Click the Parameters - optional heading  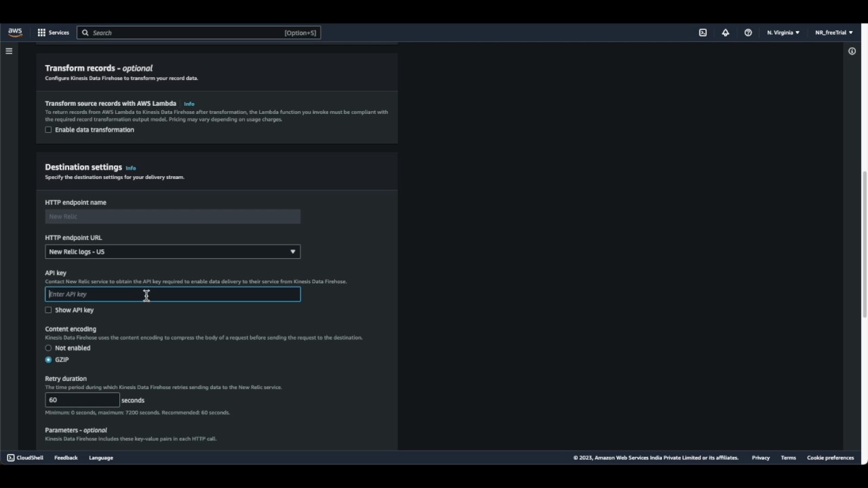(76, 430)
